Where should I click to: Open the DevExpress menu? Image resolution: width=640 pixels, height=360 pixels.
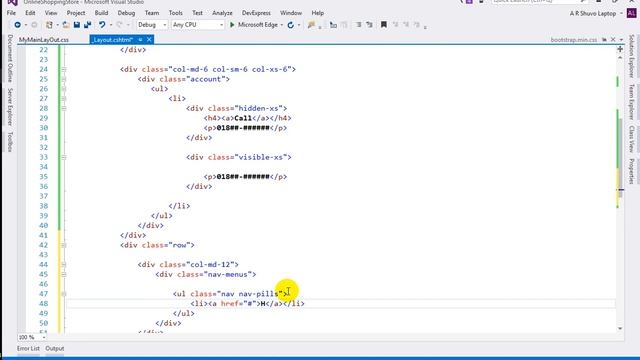(256, 13)
